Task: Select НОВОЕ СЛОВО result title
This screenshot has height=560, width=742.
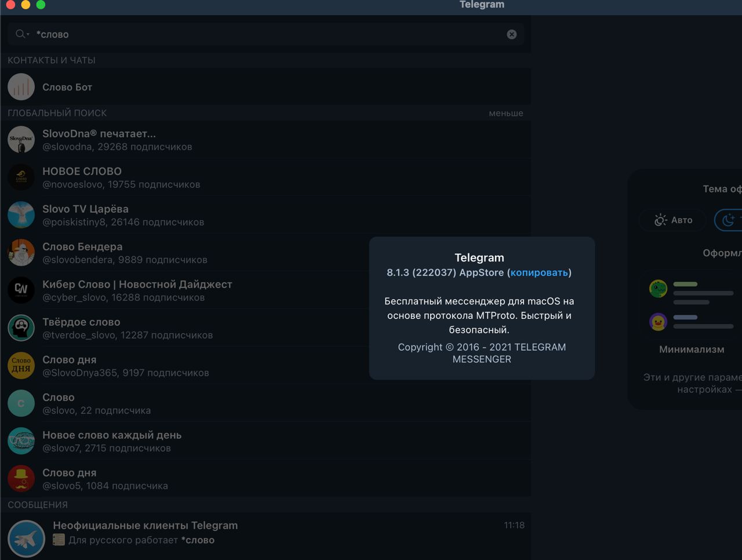Action: 82,171
